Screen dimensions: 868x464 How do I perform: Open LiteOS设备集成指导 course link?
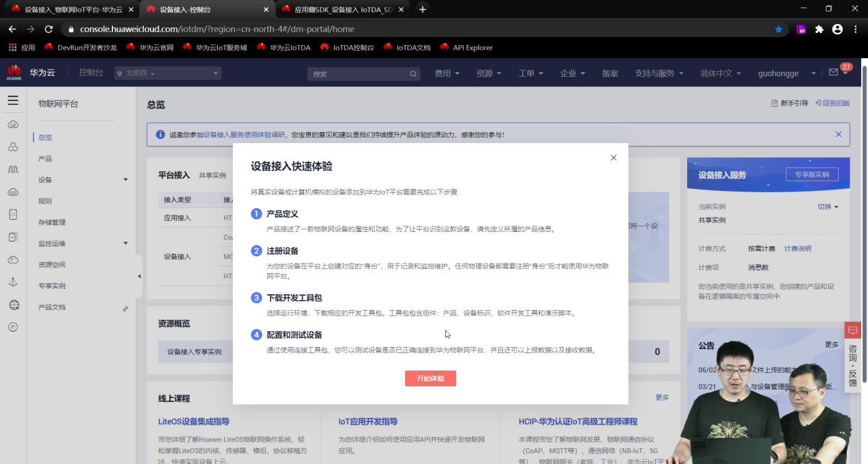point(194,422)
